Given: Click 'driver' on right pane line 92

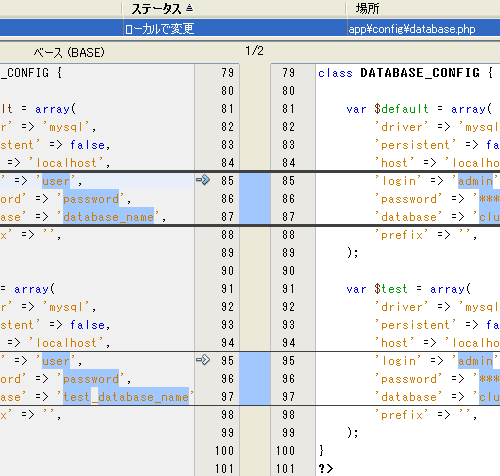Looking at the screenshot, I should click(402, 307).
